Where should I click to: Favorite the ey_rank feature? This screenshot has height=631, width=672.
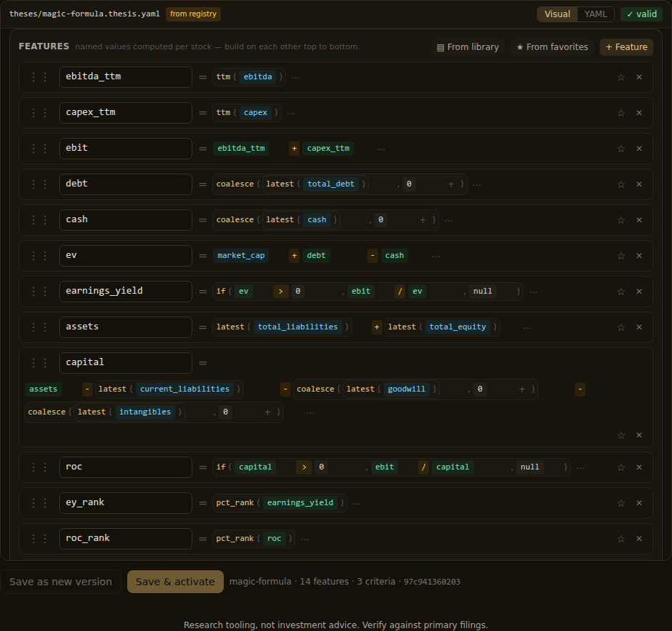click(621, 503)
